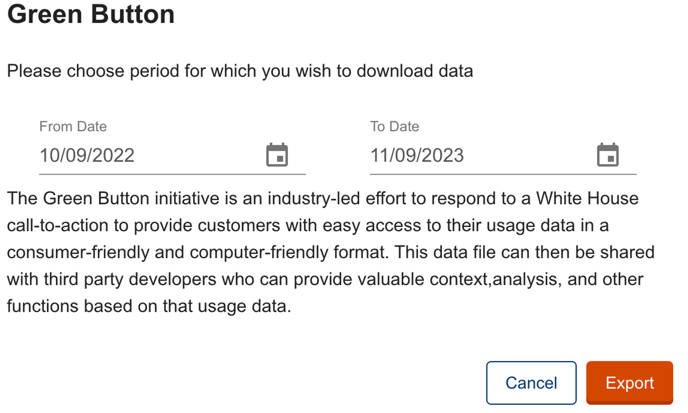Select the 10/09/2022 date text
Viewport: 688px width, 413px height.
[x=87, y=156]
